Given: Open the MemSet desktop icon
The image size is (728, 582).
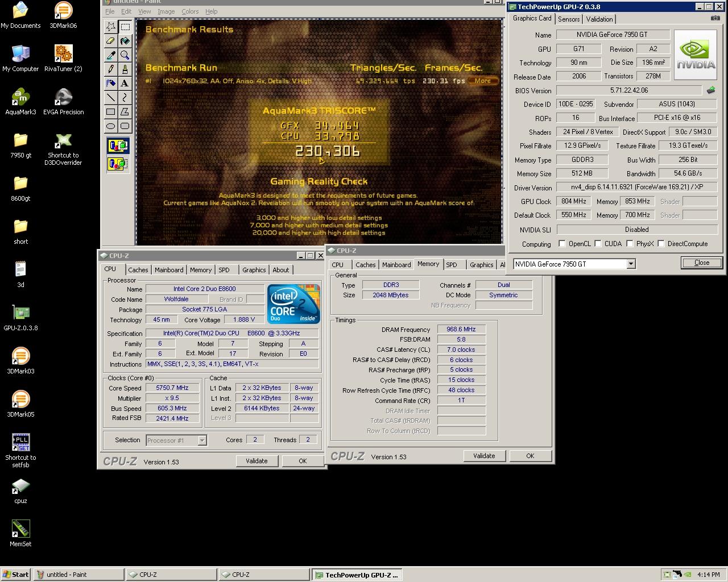Looking at the screenshot, I should click(20, 534).
